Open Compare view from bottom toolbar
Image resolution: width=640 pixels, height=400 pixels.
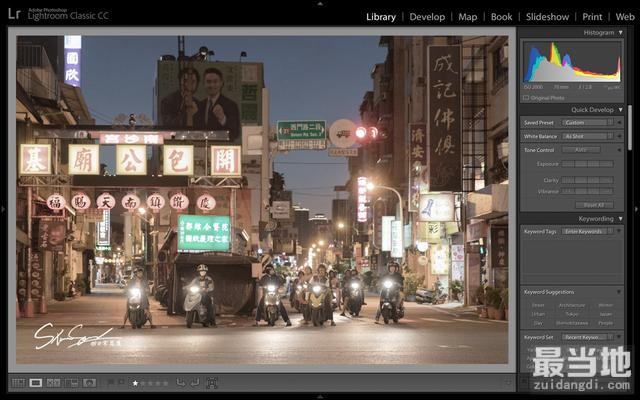pyautogui.click(x=54, y=382)
